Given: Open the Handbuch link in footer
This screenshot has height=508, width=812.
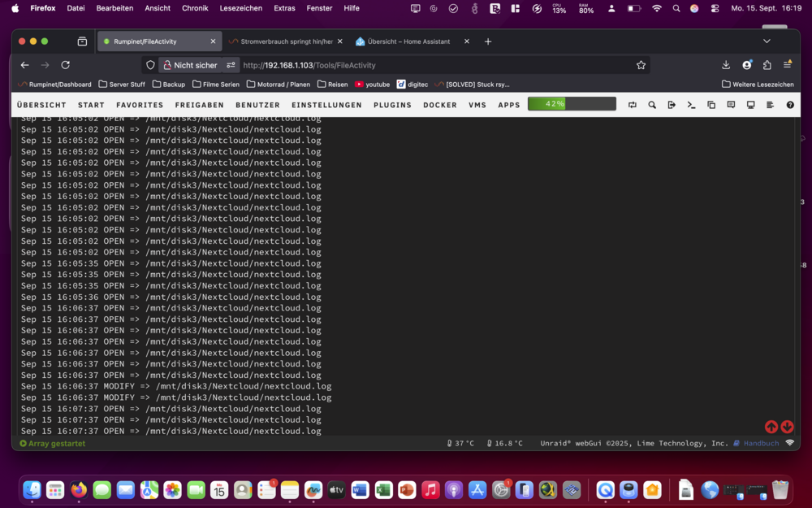Looking at the screenshot, I should click(757, 443).
